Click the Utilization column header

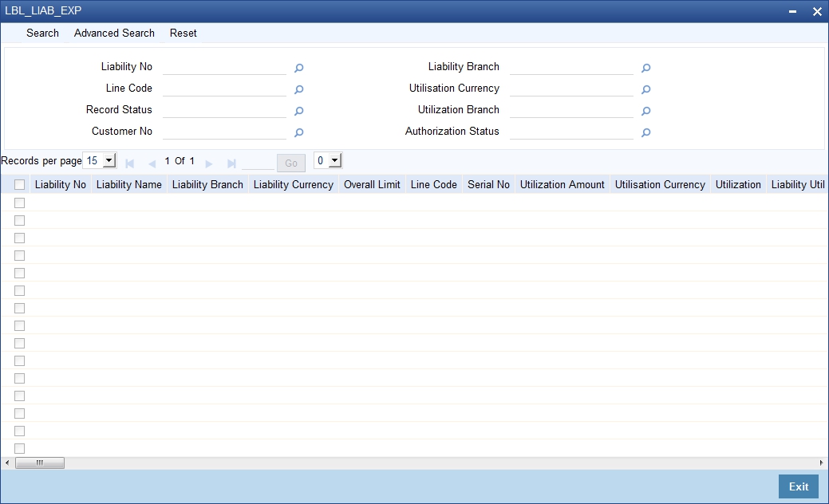tap(738, 184)
